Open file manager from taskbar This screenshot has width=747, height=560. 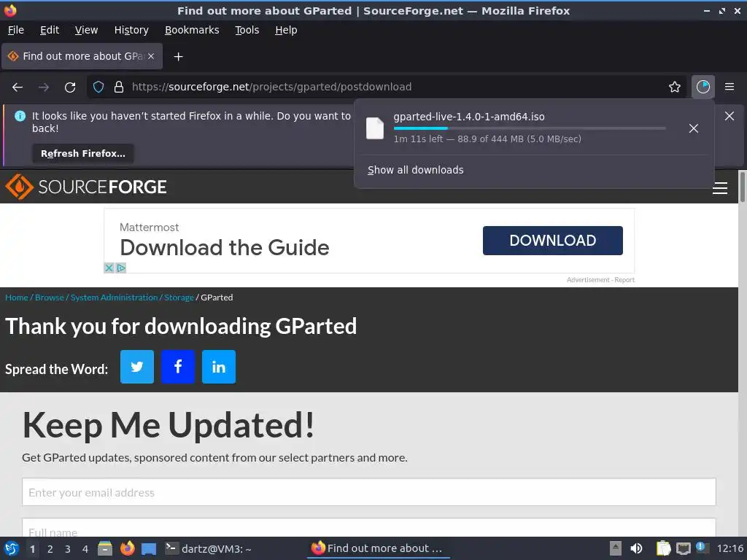point(105,548)
